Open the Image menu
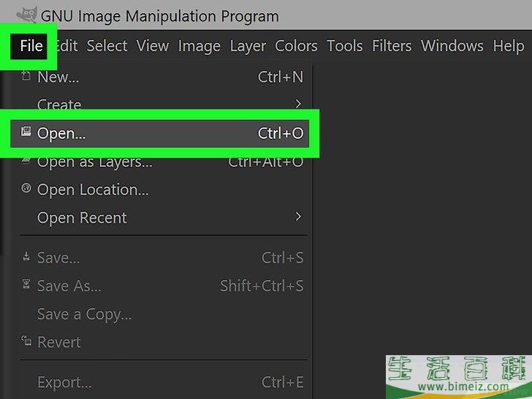This screenshot has width=532, height=399. (199, 46)
